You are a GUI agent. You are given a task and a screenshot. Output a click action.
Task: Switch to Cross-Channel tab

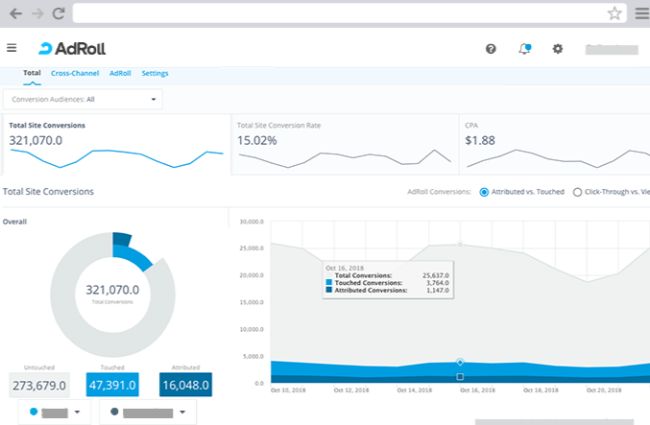75,73
